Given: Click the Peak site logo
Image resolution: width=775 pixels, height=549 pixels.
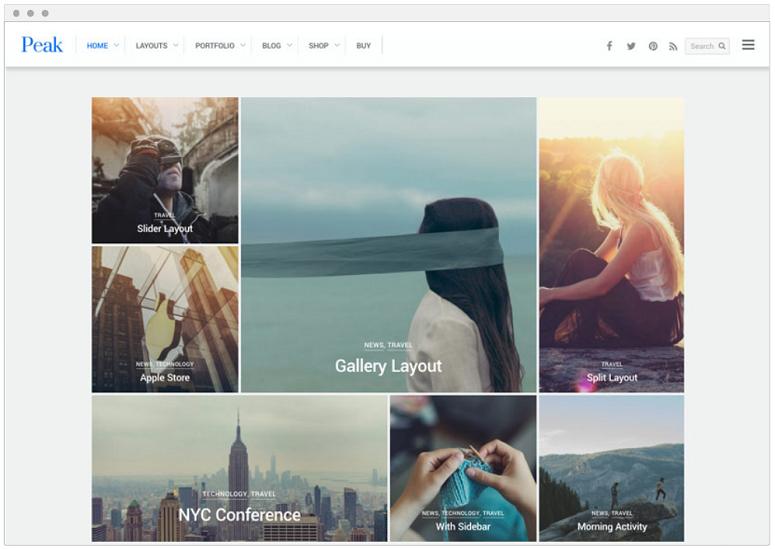Looking at the screenshot, I should (x=42, y=45).
